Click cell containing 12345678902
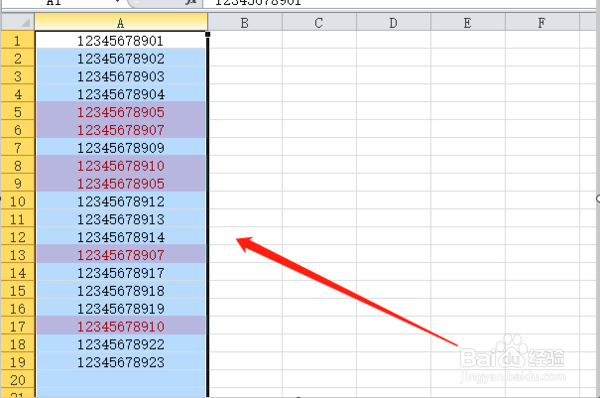 coord(121,58)
